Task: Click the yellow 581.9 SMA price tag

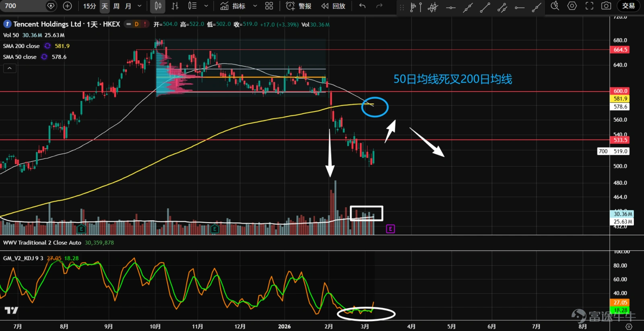Action: (620, 99)
